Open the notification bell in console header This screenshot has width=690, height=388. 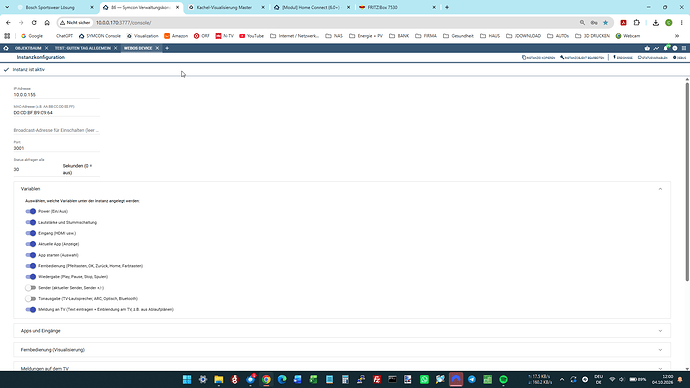coord(666,48)
